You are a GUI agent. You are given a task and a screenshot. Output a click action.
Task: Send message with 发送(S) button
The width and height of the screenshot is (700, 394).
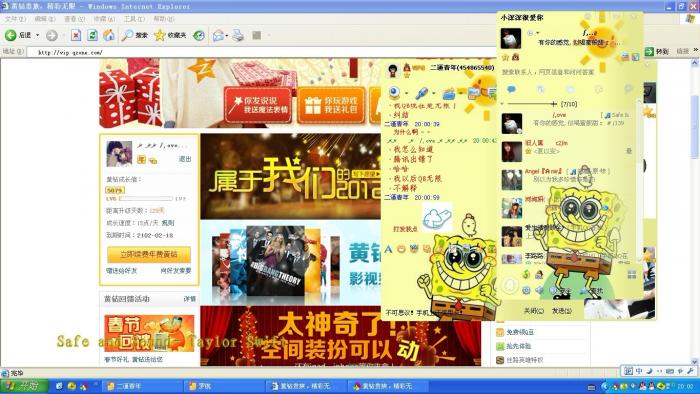click(x=562, y=311)
